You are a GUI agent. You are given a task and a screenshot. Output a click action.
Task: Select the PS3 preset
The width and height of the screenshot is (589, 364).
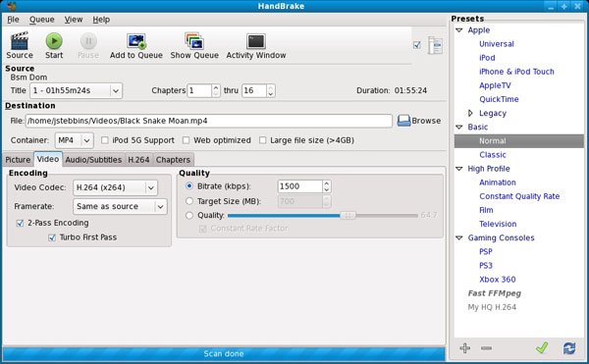click(x=485, y=266)
